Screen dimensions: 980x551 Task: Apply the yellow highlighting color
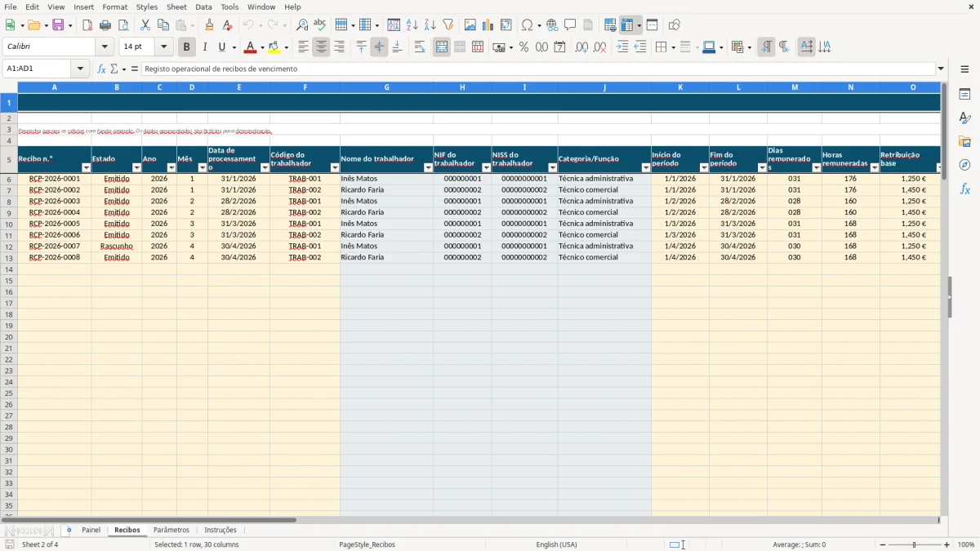(x=274, y=47)
